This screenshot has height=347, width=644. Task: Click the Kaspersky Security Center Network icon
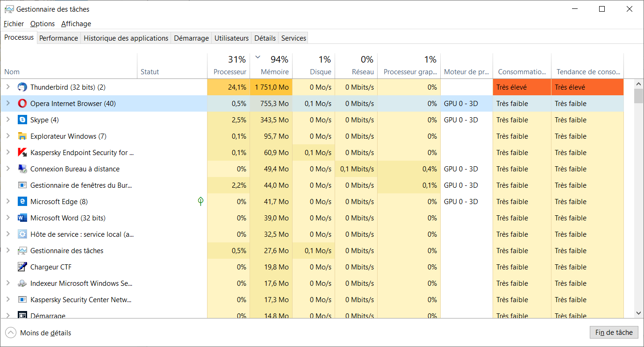(22, 300)
